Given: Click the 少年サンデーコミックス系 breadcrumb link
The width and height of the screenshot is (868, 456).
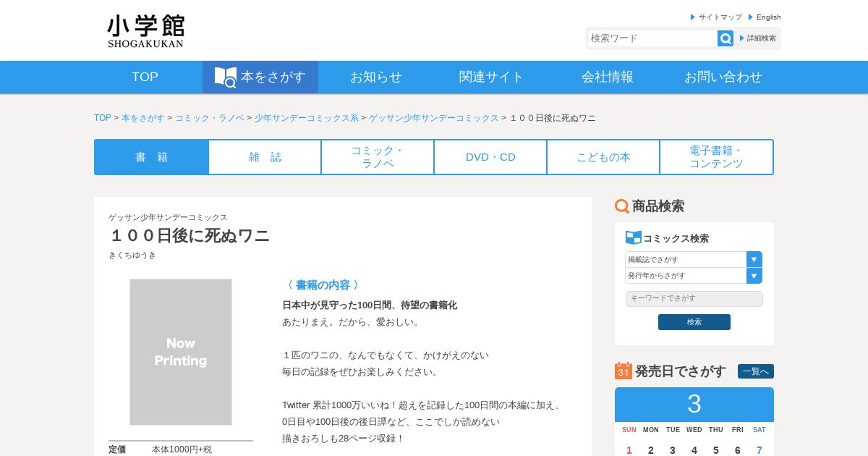Looking at the screenshot, I should point(307,118).
